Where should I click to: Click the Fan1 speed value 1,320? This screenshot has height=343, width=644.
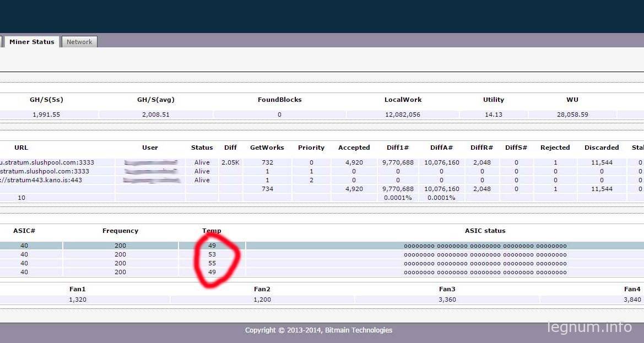[x=78, y=300]
